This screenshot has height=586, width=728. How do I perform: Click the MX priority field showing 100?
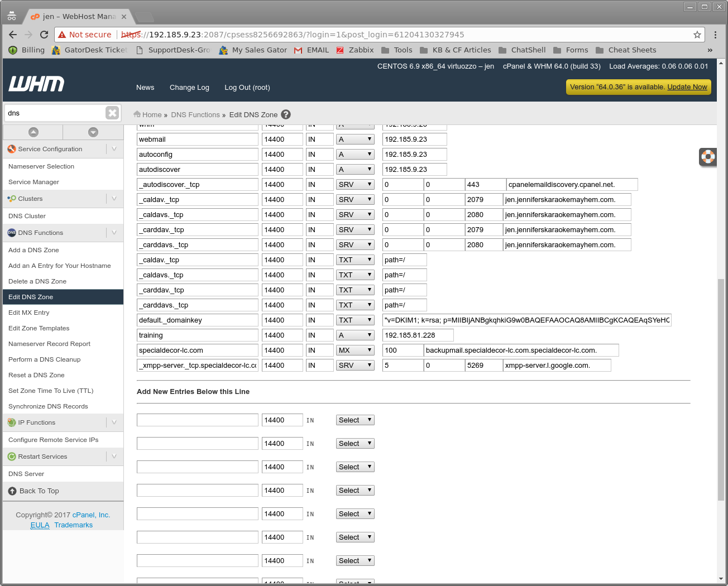[x=403, y=350]
